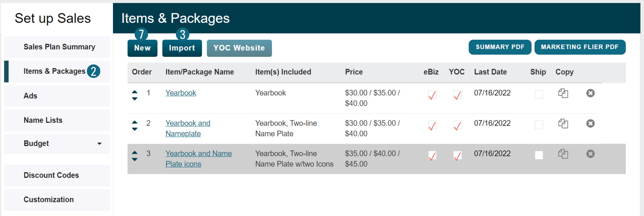This screenshot has width=644, height=216.
Task: Uncheck eBiz for Yearbook and Nameplate
Action: 432,125
